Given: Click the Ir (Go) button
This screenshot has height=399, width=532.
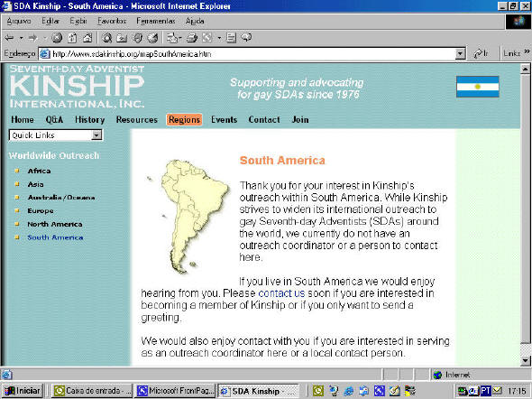Looking at the screenshot, I should coord(482,53).
